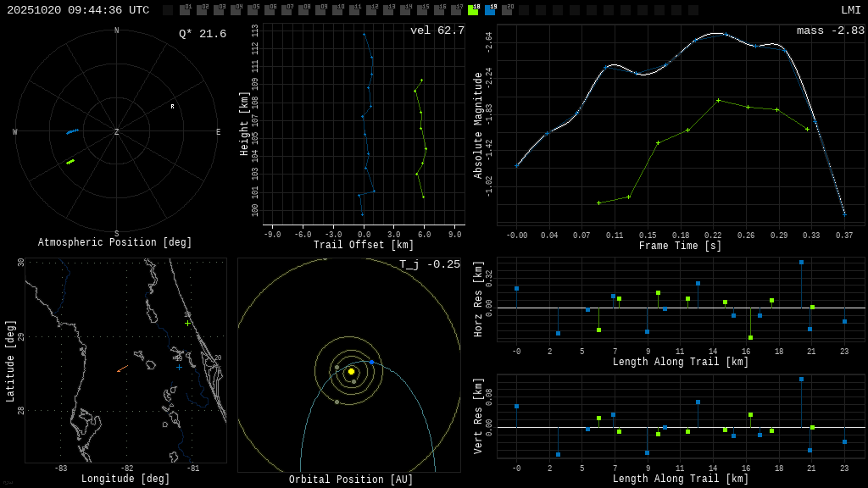Viewport: 868px width, 488px height.
Task: Click the mass -2.83 readout
Action: [830, 30]
